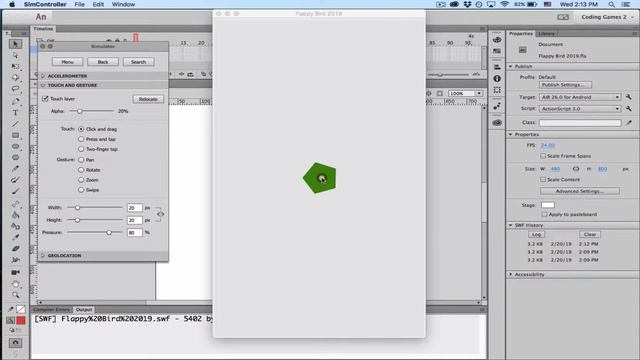This screenshot has width=640, height=360.
Task: Collapse the Properties section header
Action: click(x=511, y=134)
